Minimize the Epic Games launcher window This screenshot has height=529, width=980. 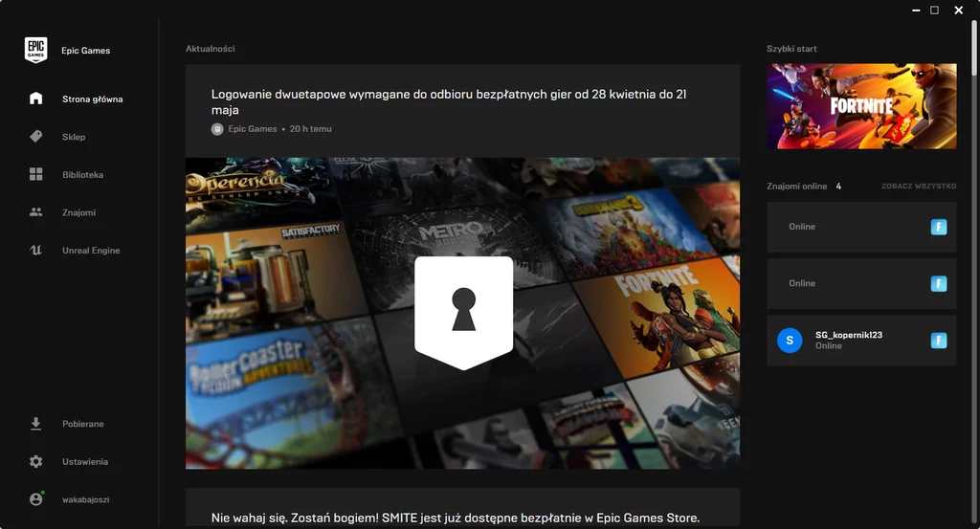coord(916,11)
